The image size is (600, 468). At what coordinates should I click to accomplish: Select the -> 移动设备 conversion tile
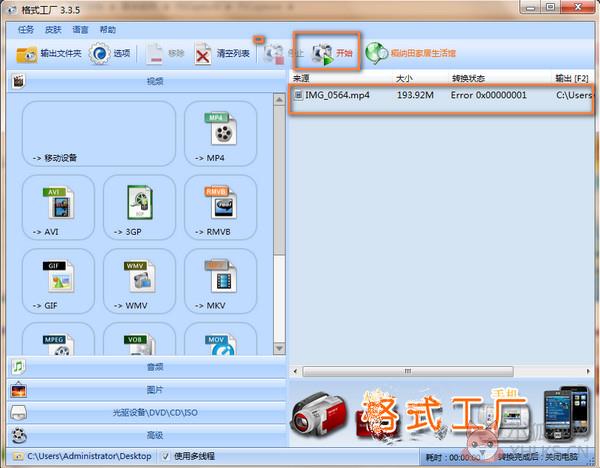coord(99,133)
